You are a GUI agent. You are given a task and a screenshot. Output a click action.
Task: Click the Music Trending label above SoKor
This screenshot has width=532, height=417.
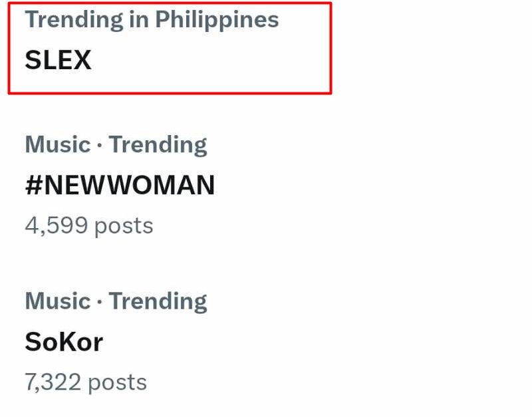coord(116,301)
